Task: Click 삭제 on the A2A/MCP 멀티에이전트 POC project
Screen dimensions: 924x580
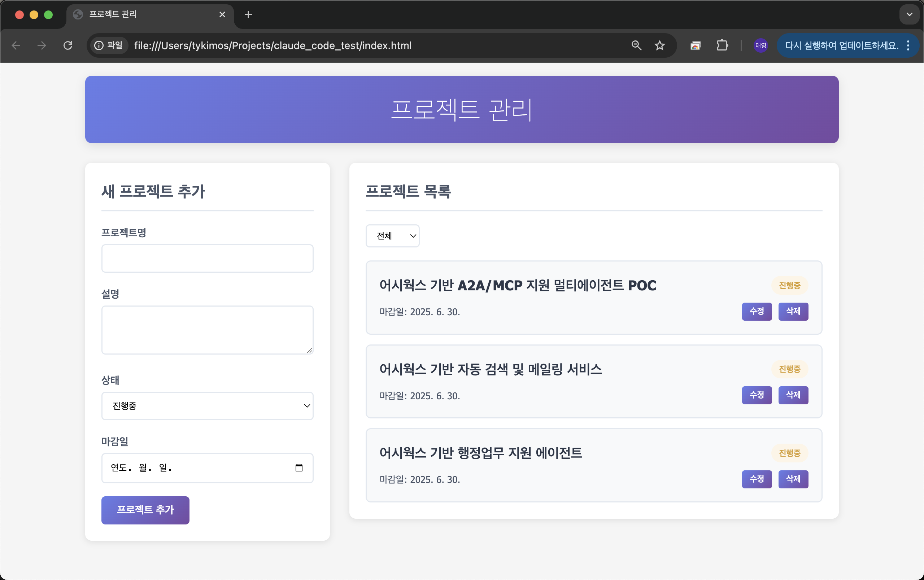Action: (x=793, y=312)
